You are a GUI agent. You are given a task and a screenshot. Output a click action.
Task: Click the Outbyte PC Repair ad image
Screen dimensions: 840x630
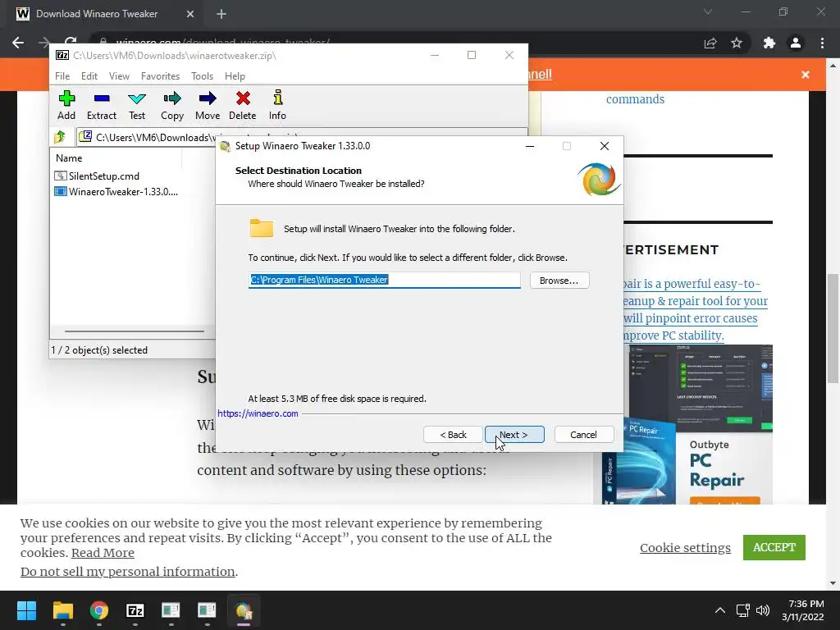687,424
